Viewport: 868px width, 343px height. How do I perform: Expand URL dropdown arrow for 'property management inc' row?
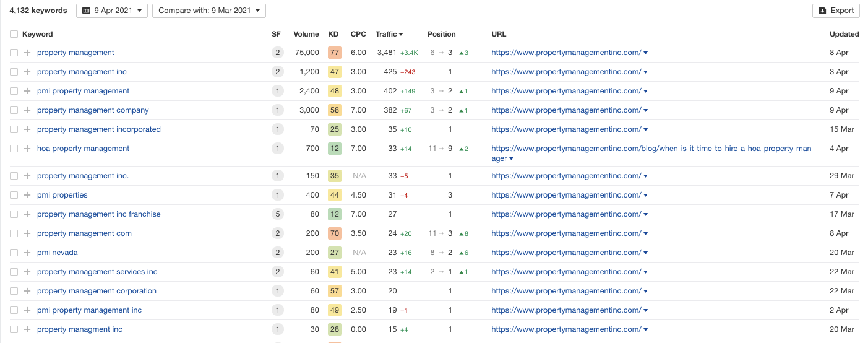(x=646, y=72)
